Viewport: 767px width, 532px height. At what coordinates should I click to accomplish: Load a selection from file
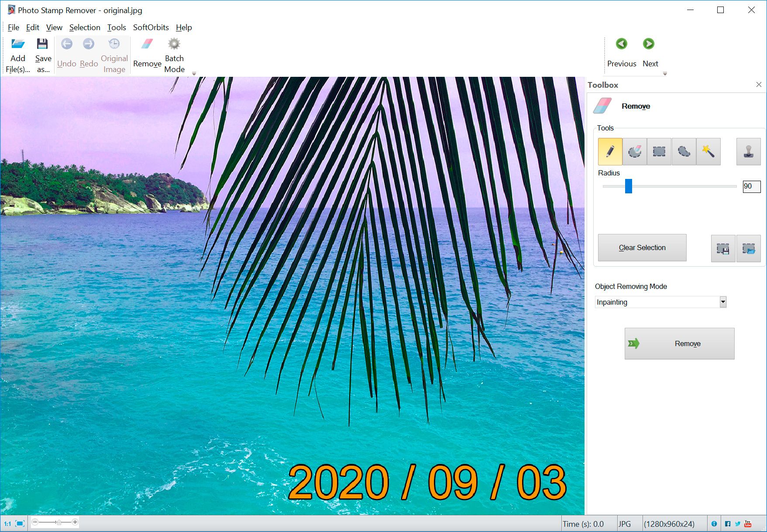pos(749,248)
